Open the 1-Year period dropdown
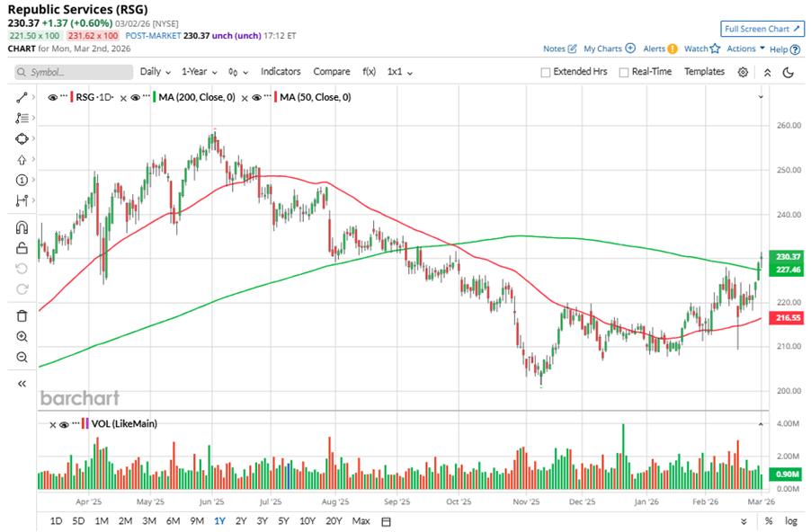Viewport: 811px width, 532px height. (199, 72)
